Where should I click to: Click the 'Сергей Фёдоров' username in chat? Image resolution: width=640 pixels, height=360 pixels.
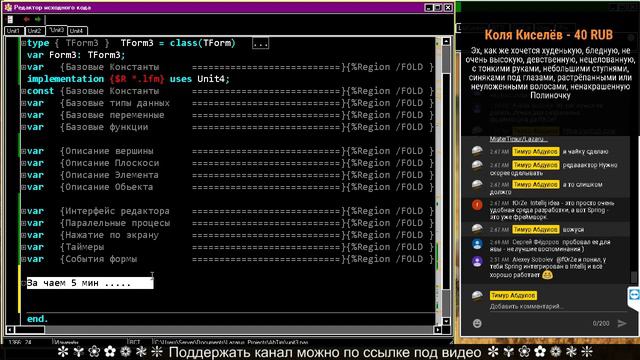click(x=535, y=242)
